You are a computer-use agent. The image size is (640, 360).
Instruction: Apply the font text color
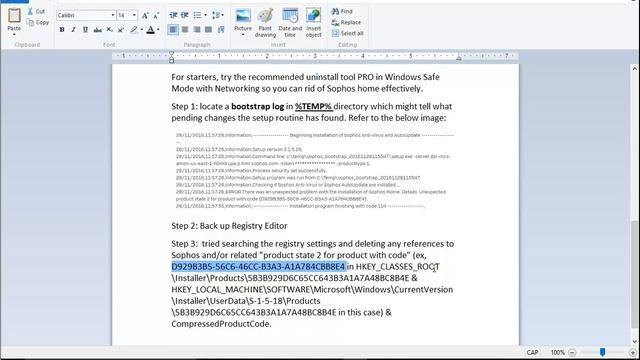point(151,29)
